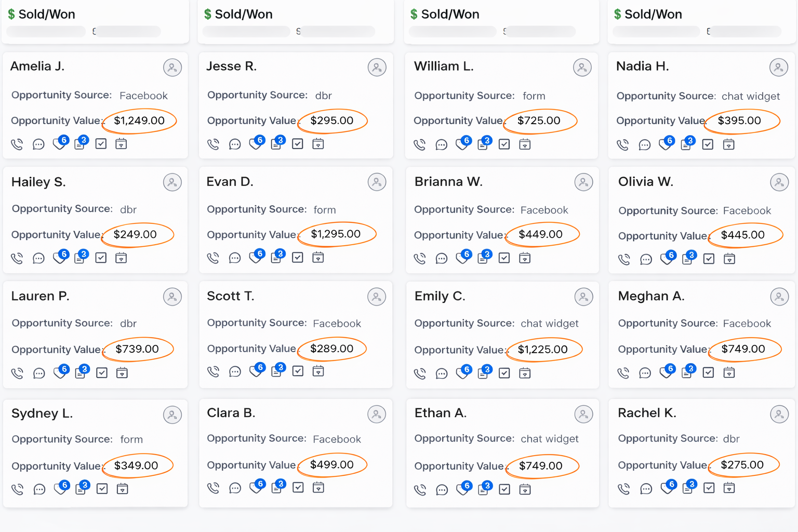Click Ethan A.'s $749.00 opportunity value
Viewport: 798px width, 532px height.
540,466
